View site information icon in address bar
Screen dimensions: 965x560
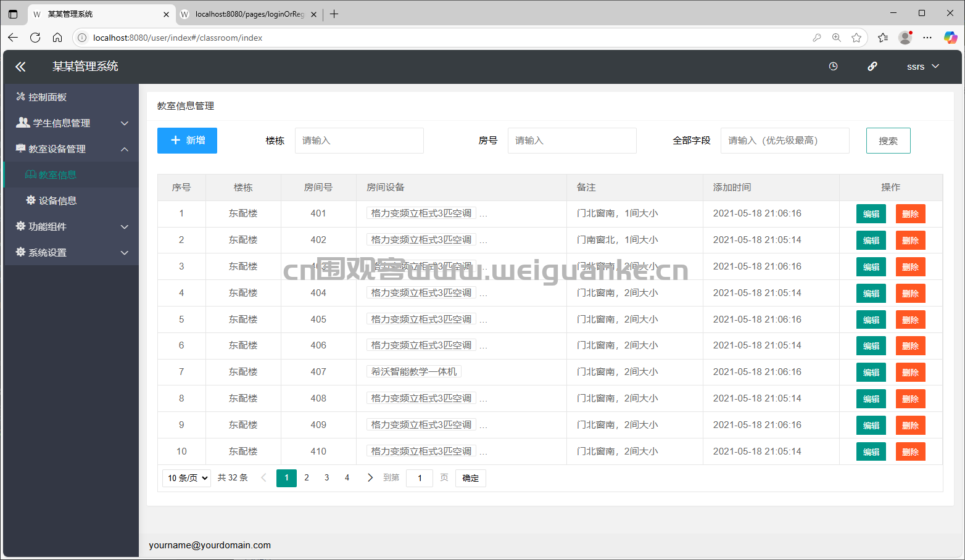[82, 38]
